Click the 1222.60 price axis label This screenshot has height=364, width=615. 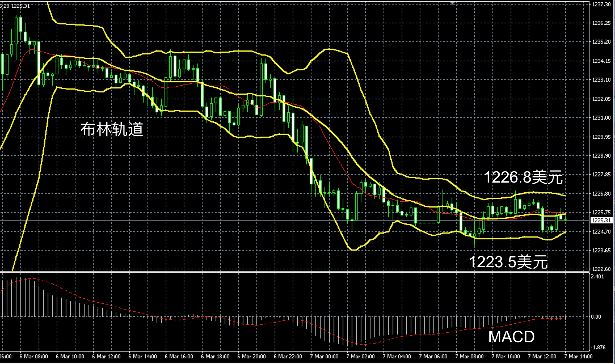click(601, 269)
